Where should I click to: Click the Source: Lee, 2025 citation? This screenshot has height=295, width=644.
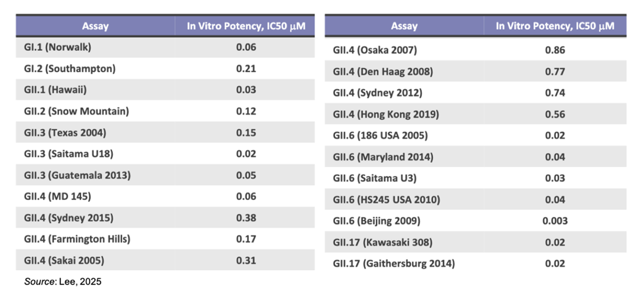click(63, 281)
